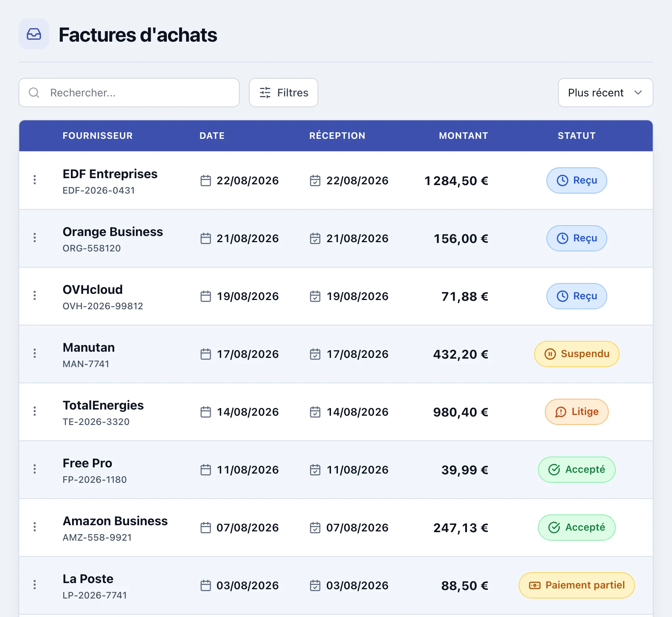Focus the Rechercher search field

129,93
